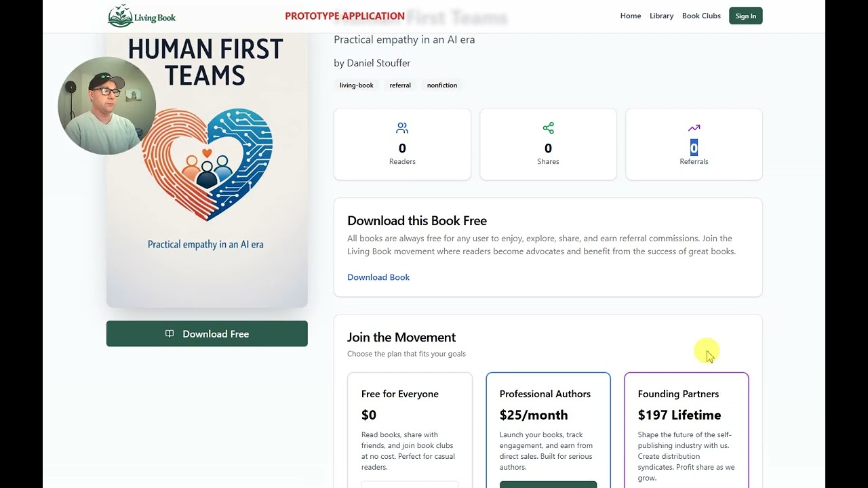
Task: Select the referral tag
Action: [x=400, y=85]
